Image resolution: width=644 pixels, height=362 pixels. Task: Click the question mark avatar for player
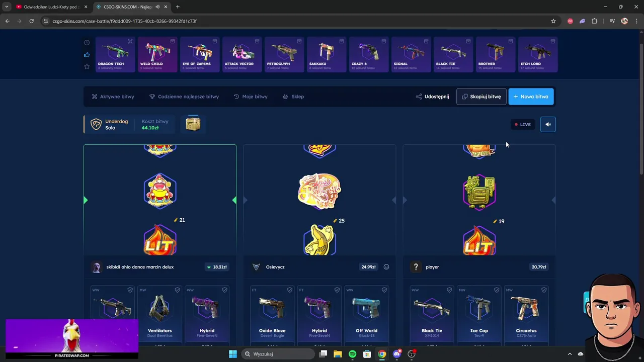point(416,267)
